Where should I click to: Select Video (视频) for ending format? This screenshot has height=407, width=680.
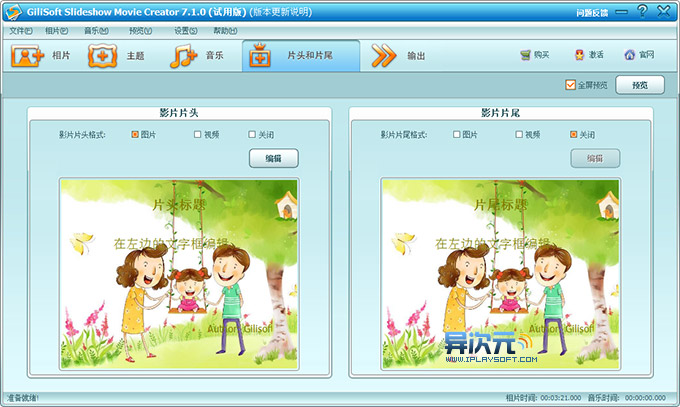519,135
